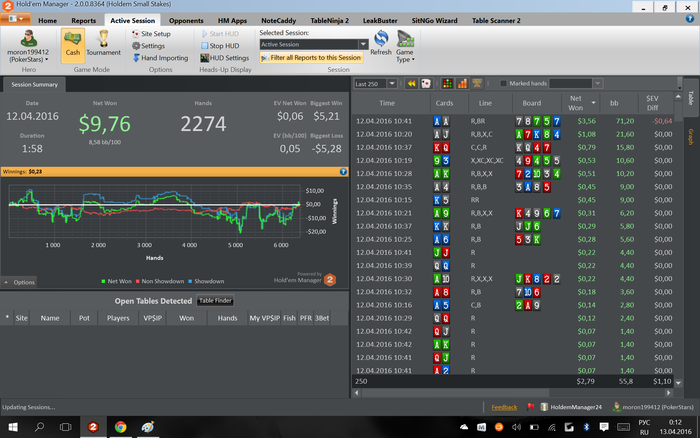Viewport: 700px width, 438px height.
Task: Switch to the Reports tab
Action: pos(83,21)
